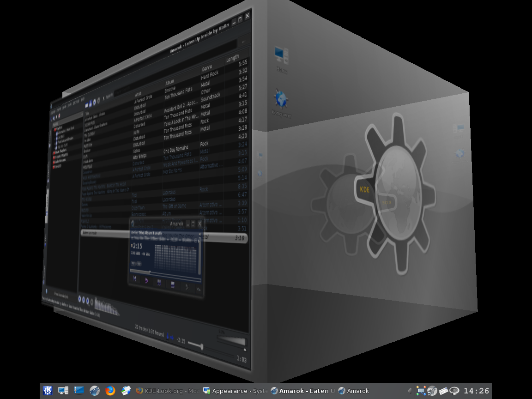Screen dimensions: 532x399
Task: Click the network monitor tray icon
Action: coord(421,391)
